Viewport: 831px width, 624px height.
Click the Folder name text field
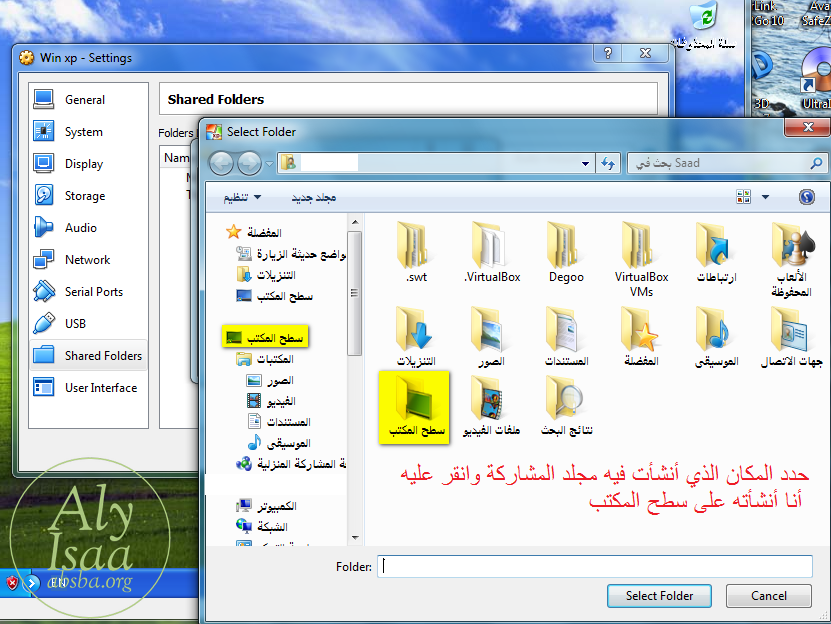[x=595, y=567]
